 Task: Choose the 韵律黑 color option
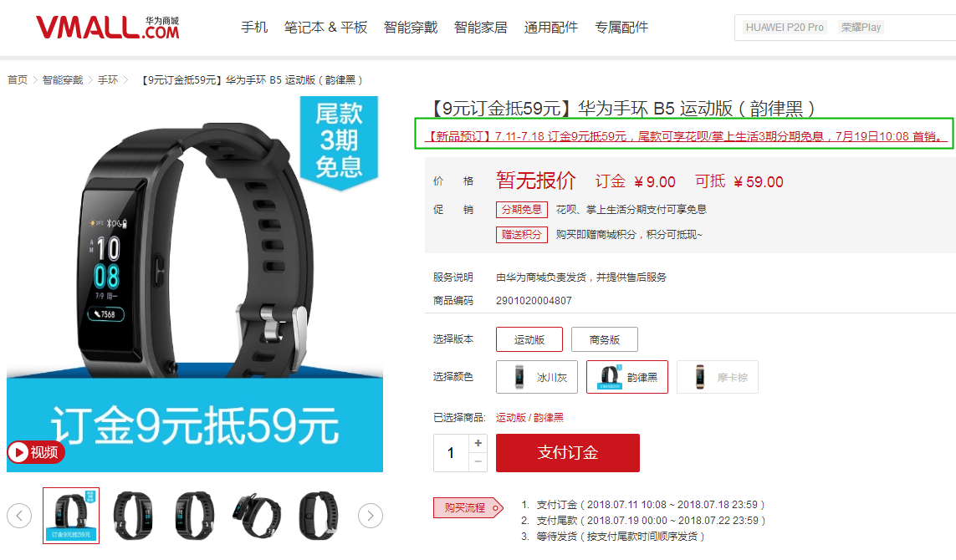click(x=626, y=377)
